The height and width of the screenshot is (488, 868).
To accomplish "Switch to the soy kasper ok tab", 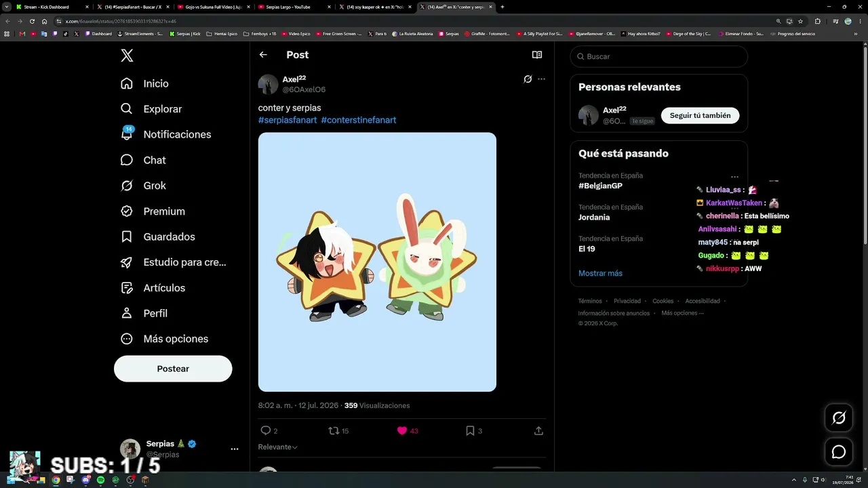I will (374, 7).
